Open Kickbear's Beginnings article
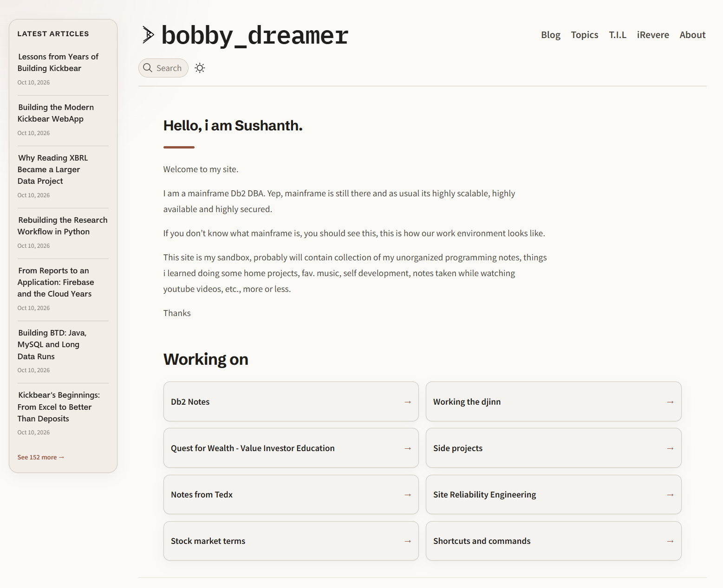 pos(59,407)
